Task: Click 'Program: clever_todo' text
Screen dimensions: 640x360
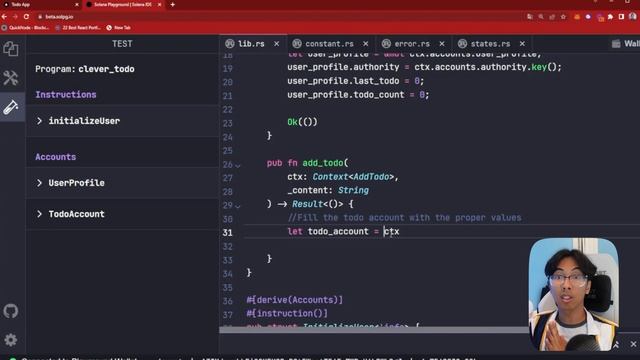Action: (85, 69)
